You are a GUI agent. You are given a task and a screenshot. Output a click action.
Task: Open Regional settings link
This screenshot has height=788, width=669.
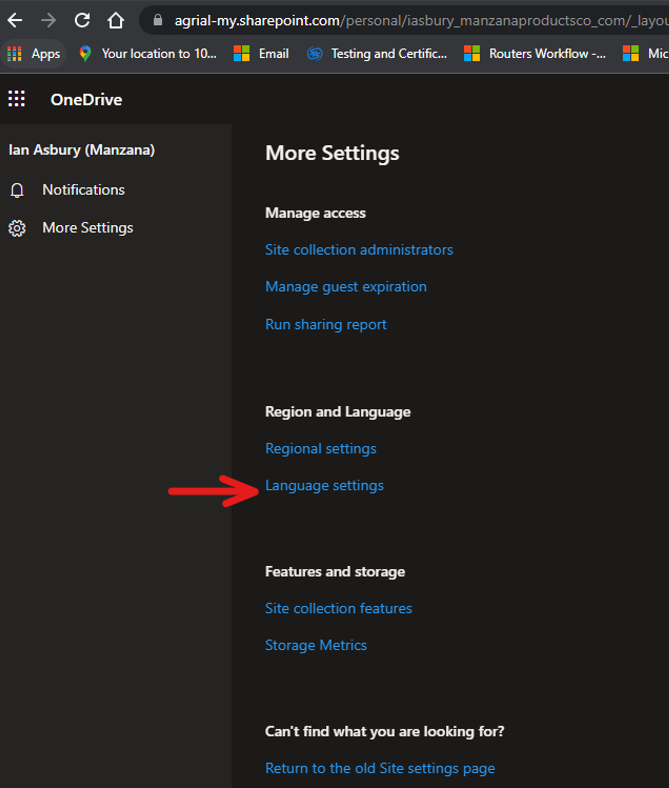(321, 449)
